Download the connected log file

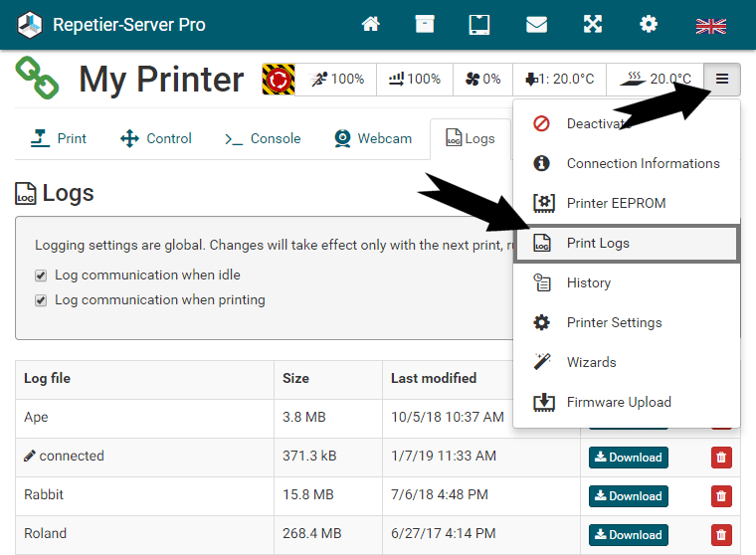click(x=629, y=458)
